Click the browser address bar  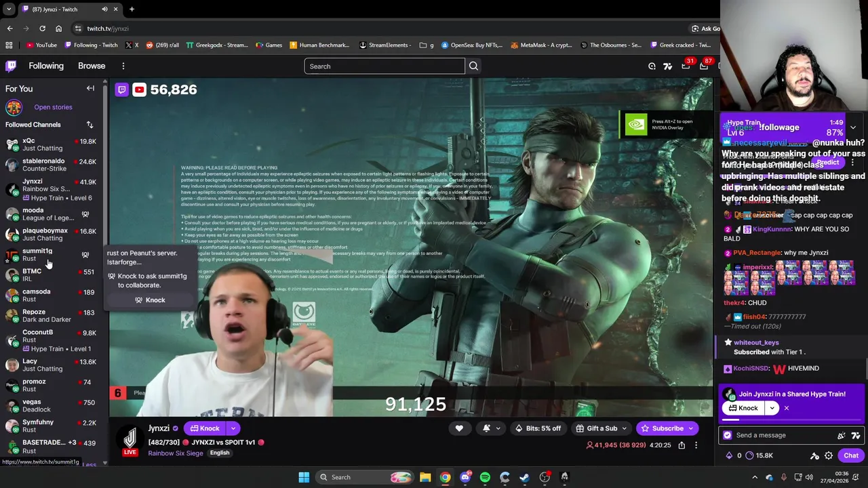pyautogui.click(x=380, y=28)
